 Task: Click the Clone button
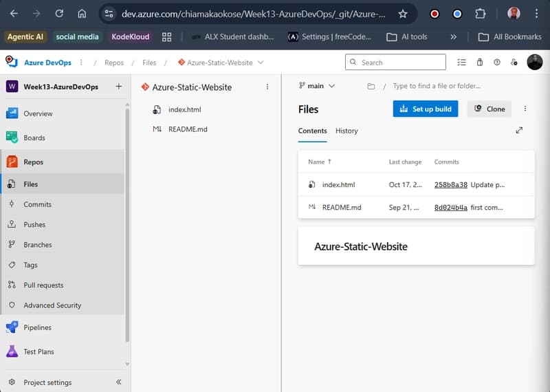[x=489, y=109]
